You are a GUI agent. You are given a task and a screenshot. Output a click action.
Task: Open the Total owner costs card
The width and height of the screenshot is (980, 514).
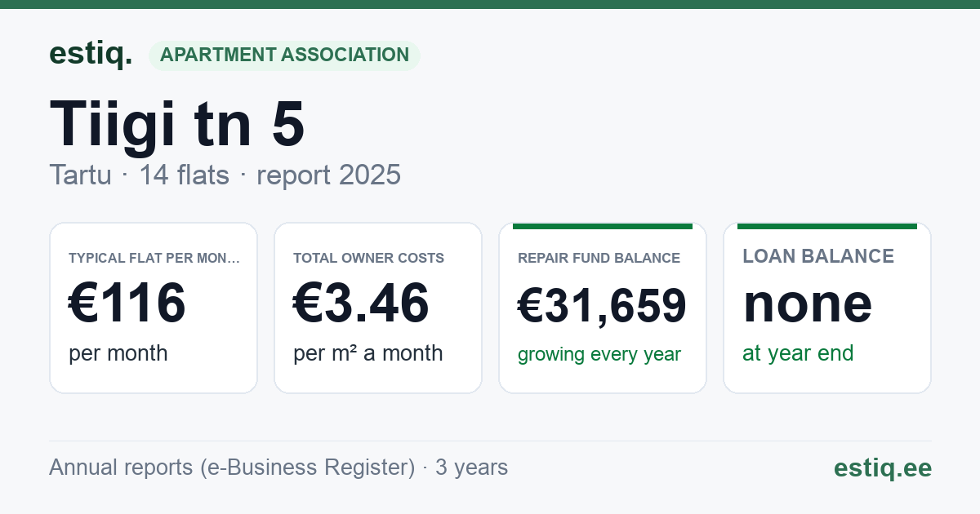378,308
